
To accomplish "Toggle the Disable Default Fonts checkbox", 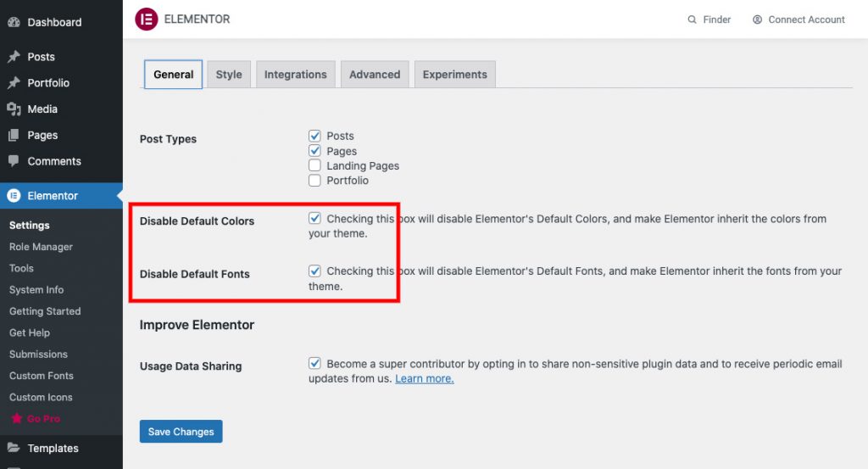I will 314,271.
